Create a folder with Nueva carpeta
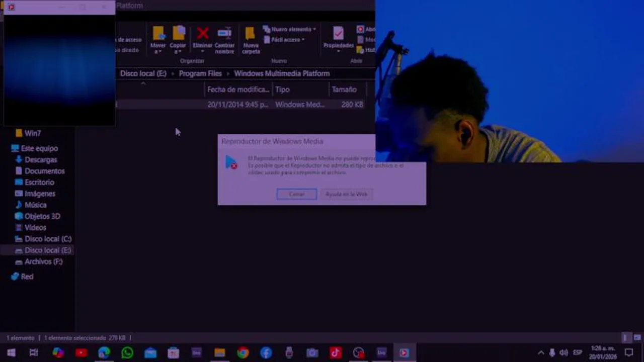644x362 pixels. pyautogui.click(x=251, y=40)
